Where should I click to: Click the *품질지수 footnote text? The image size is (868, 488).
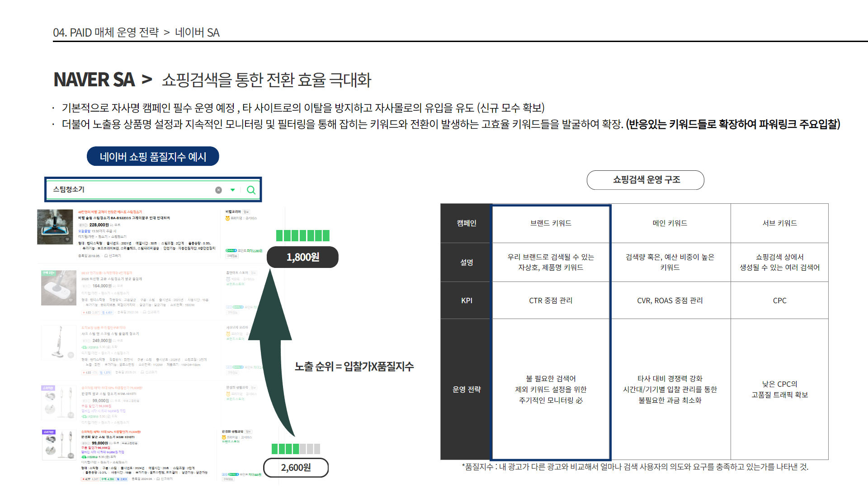(635, 467)
